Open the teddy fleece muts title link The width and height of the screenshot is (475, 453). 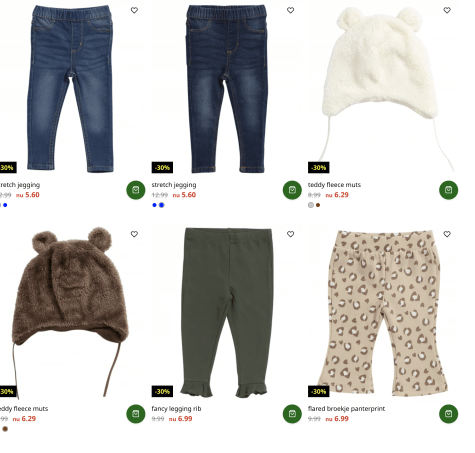click(334, 185)
